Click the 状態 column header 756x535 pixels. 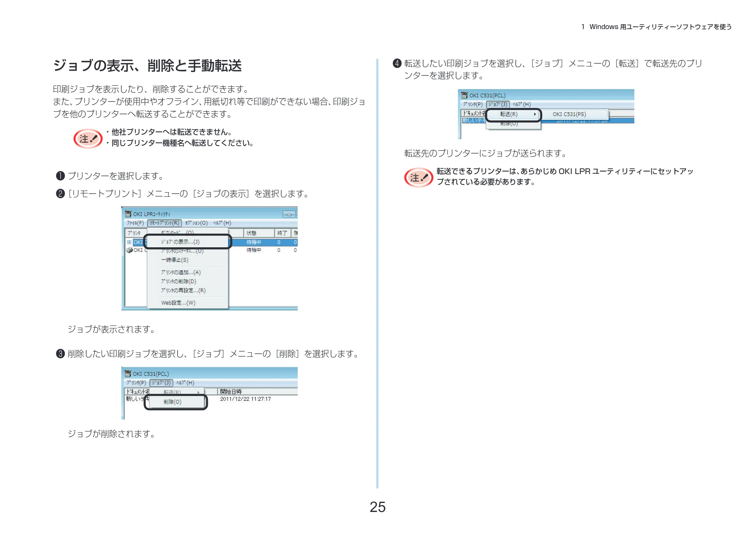(x=259, y=233)
